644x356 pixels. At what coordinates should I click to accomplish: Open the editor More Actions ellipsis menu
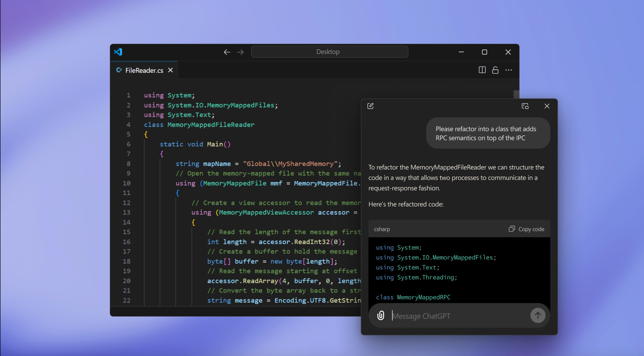(509, 70)
